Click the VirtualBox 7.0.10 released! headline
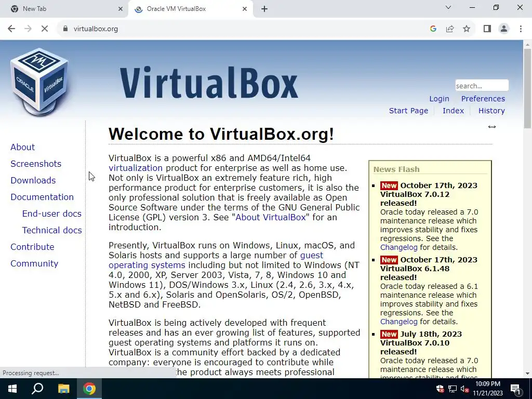This screenshot has width=532, height=399. click(x=415, y=347)
